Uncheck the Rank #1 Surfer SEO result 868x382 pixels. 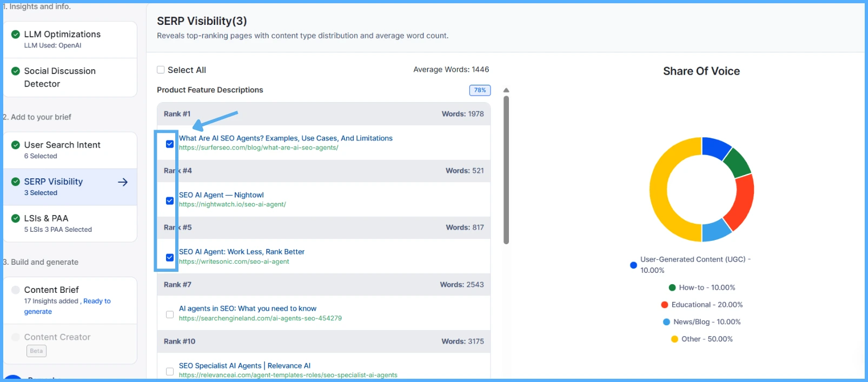coord(170,144)
